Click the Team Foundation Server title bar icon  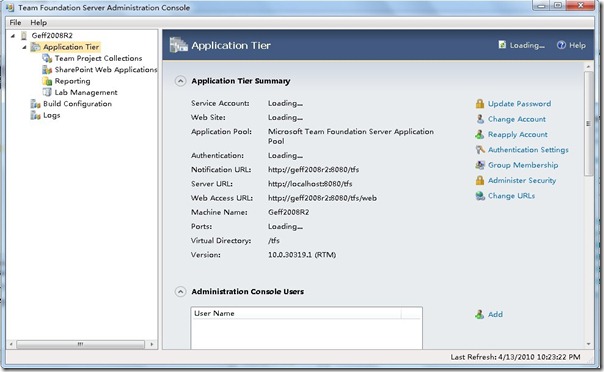pos(10,7)
